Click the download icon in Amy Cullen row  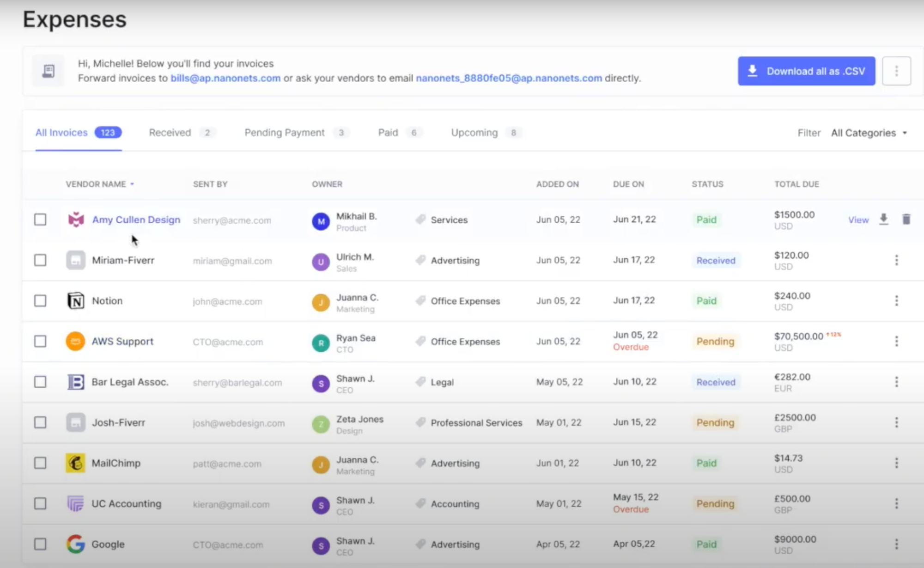click(883, 219)
